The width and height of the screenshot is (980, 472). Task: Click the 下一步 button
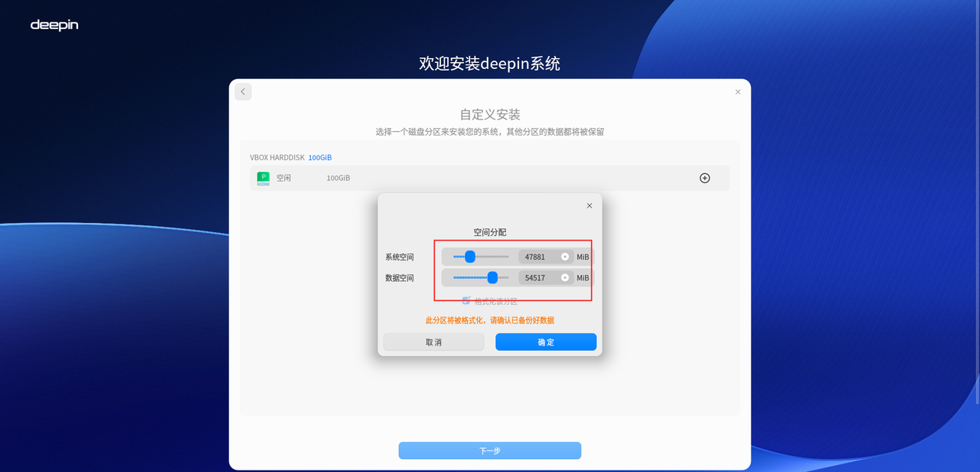[490, 451]
